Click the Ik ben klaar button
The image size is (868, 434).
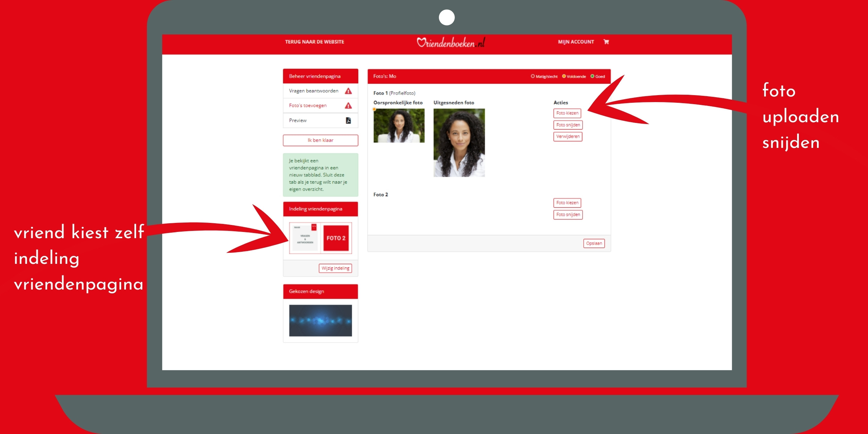coord(320,140)
